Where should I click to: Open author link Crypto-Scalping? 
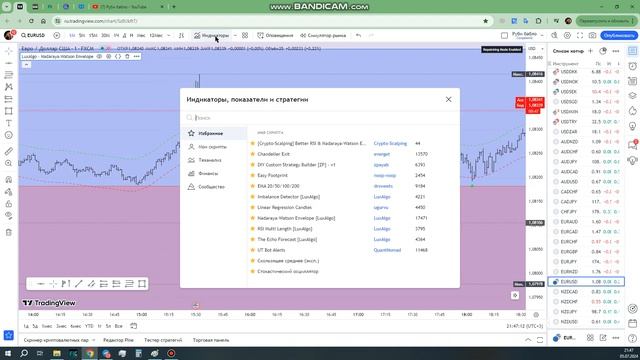[390, 143]
